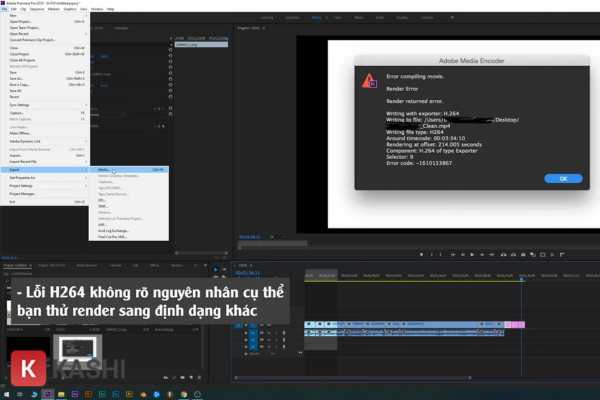
Task: Toggle lock on audio track A3
Action: [x=246, y=346]
